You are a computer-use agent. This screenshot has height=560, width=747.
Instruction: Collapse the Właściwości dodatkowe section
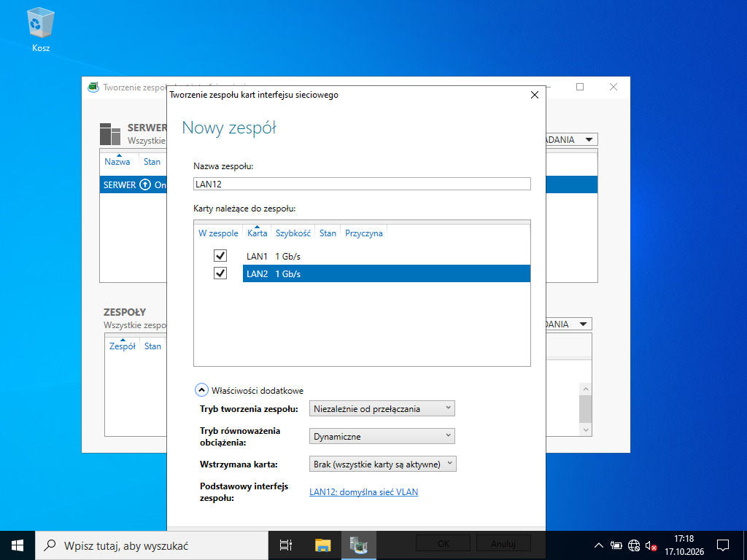(201, 390)
